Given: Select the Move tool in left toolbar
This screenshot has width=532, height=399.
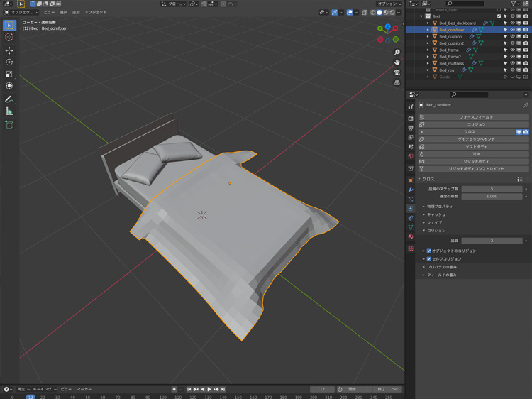Looking at the screenshot, I should tap(9, 50).
